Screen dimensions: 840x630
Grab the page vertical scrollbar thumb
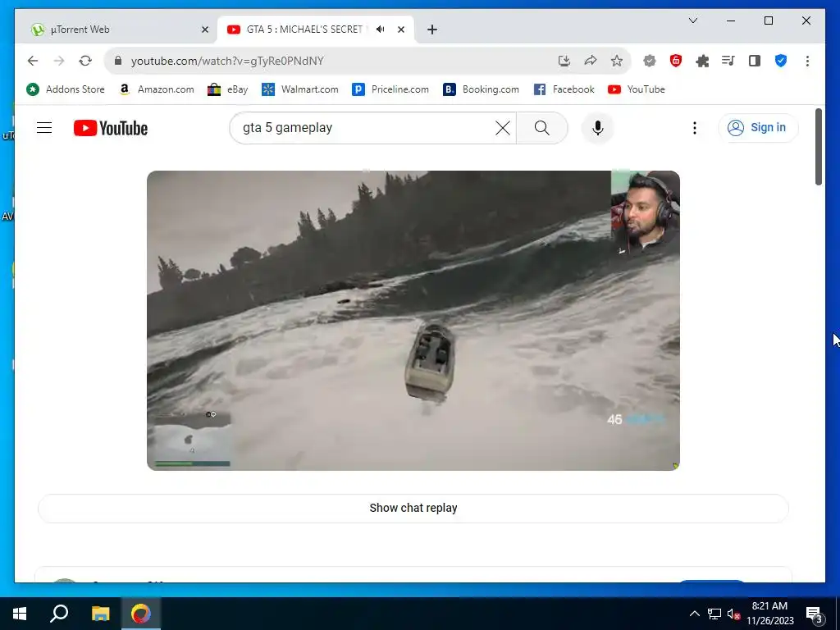(819, 147)
